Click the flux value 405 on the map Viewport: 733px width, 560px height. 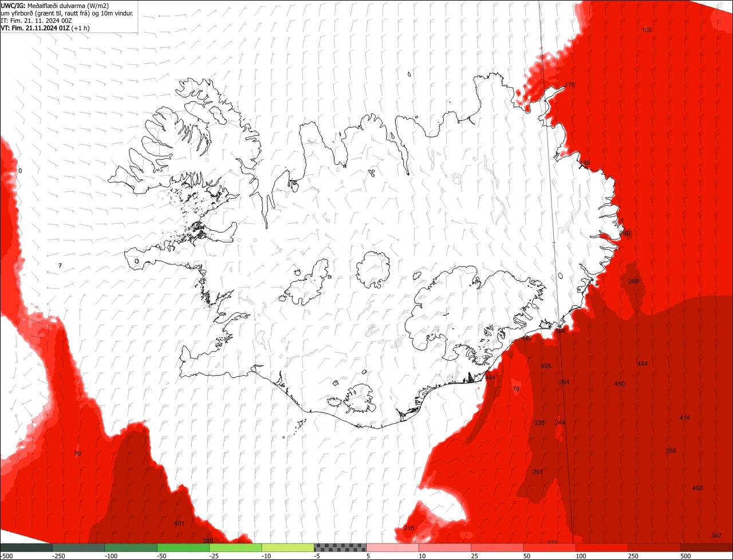click(546, 366)
